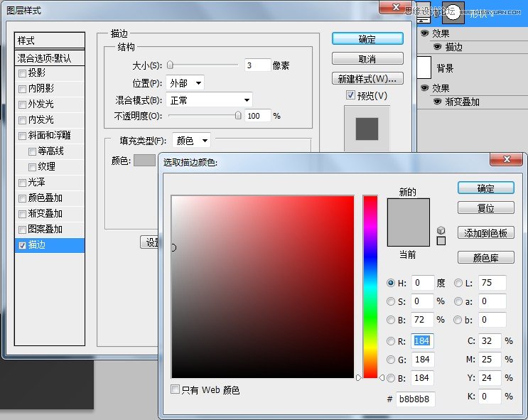Click 取消 to cancel layer style

(367, 58)
